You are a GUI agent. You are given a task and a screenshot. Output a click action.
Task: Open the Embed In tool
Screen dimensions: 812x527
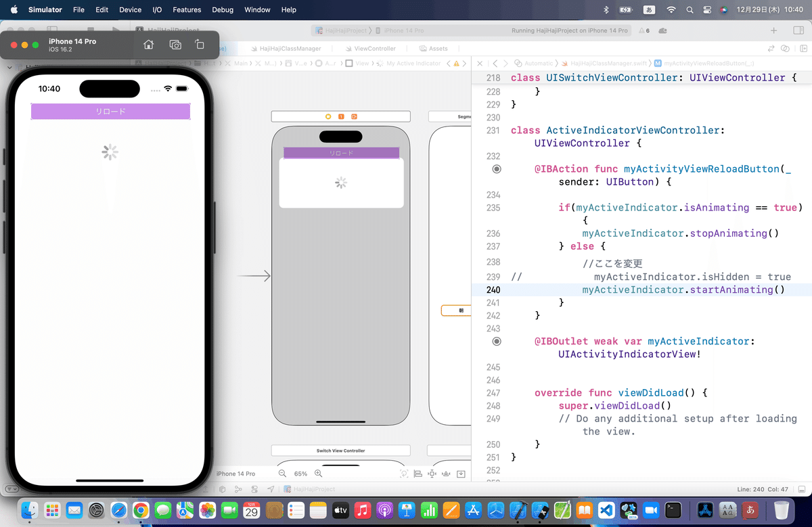click(x=461, y=474)
